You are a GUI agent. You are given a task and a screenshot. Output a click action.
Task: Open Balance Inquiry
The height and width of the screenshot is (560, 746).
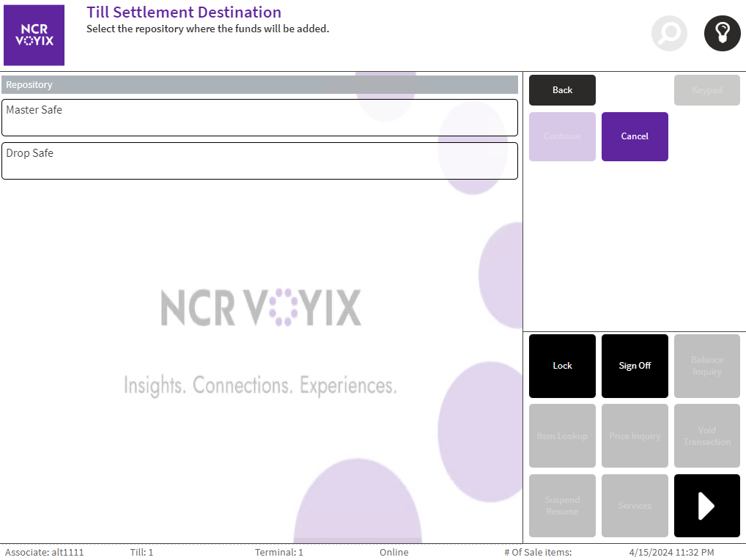click(707, 366)
